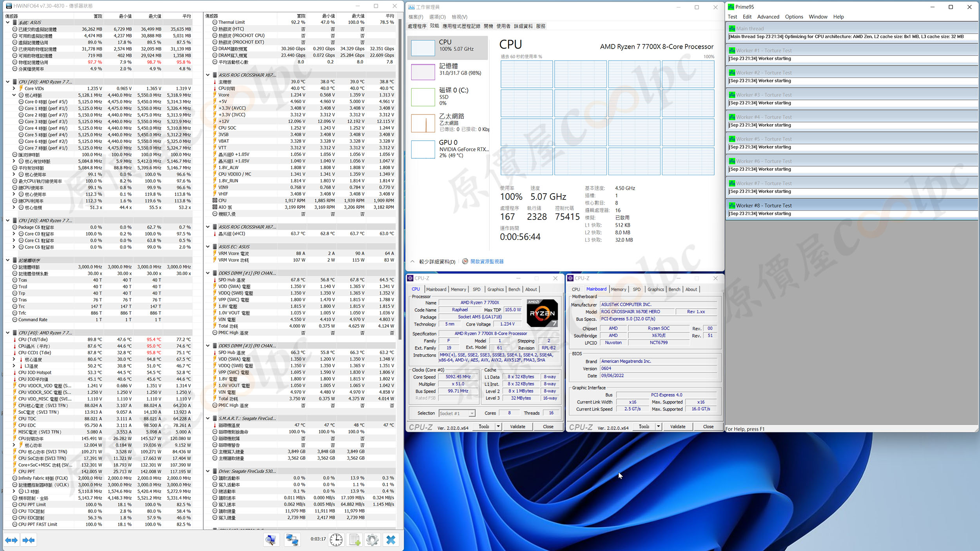
Task: Click Validate button in left CPU-Z window
Action: (x=517, y=426)
